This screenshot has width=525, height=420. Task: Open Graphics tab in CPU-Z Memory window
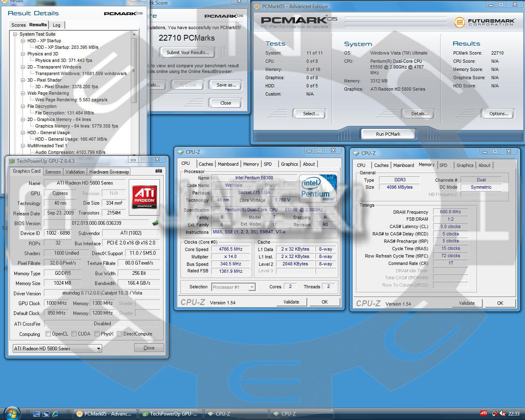tap(465, 165)
